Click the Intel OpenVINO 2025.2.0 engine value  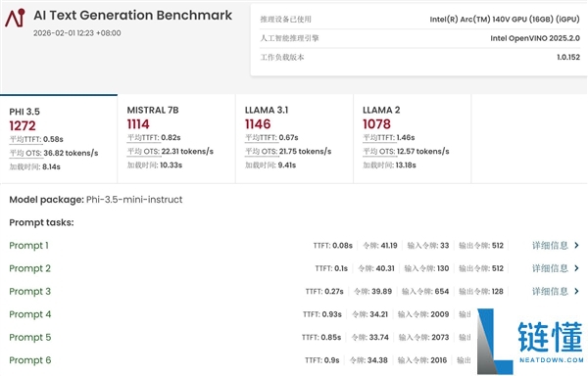pos(535,38)
